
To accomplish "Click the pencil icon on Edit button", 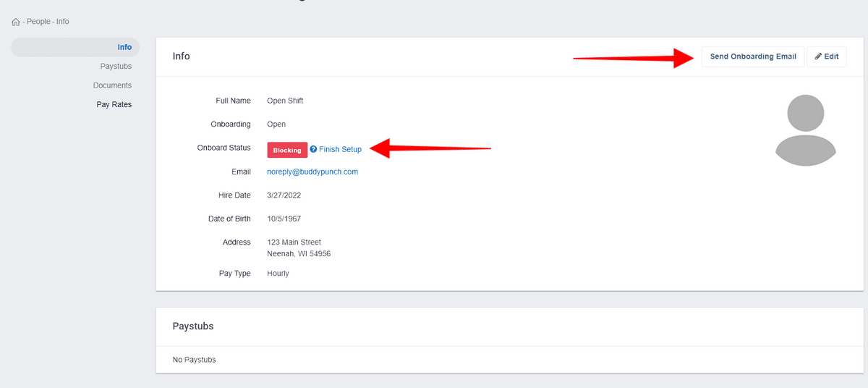I will [818, 56].
